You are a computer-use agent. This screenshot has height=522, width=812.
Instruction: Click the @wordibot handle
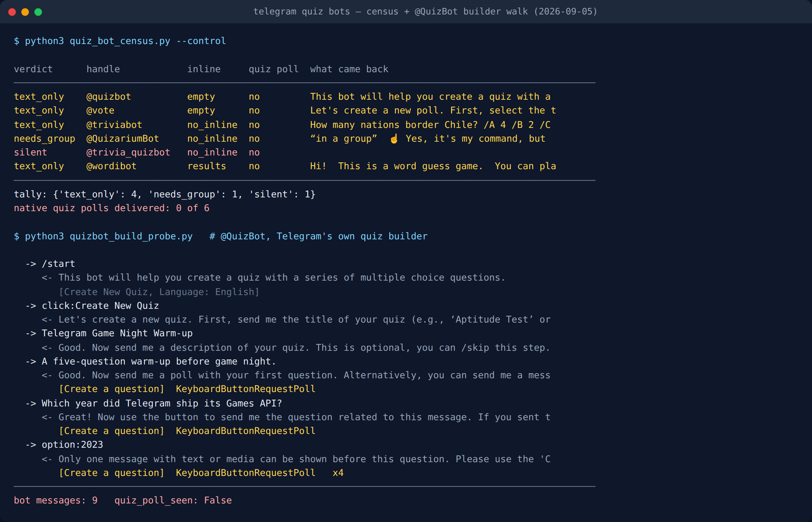pos(111,166)
